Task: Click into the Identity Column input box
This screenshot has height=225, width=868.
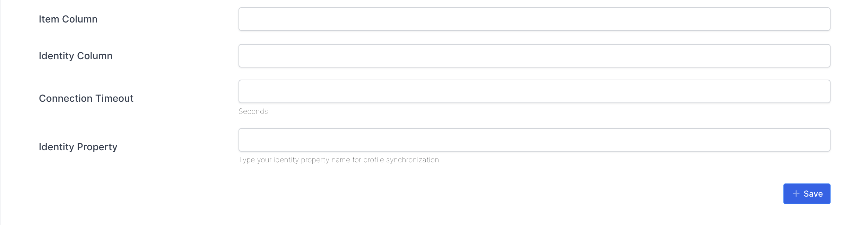Action: click(534, 56)
